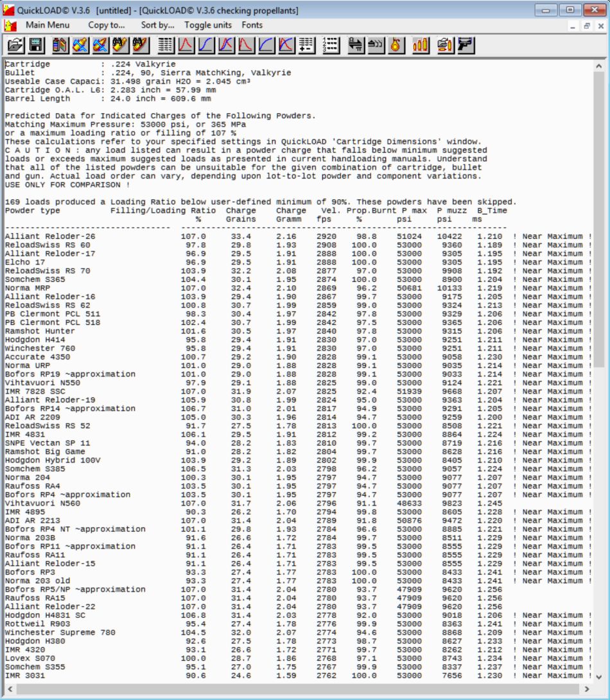Image resolution: width=610 pixels, height=700 pixels.
Task: Click the numbered list 1-2-3 icon
Action: click(331, 45)
